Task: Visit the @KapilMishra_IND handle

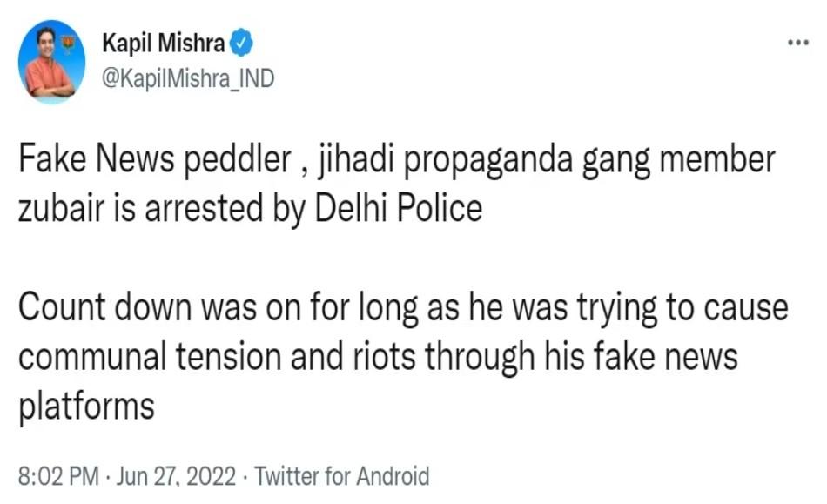Action: coord(188,79)
